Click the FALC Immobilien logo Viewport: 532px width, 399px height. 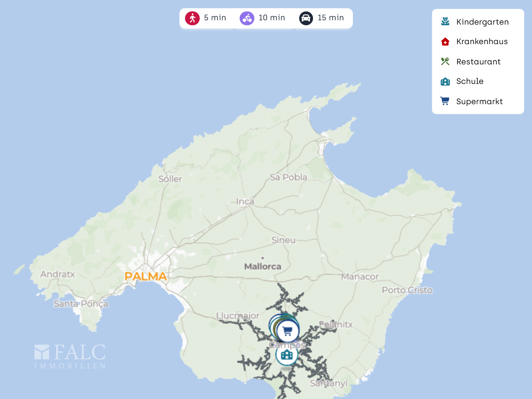(x=70, y=356)
